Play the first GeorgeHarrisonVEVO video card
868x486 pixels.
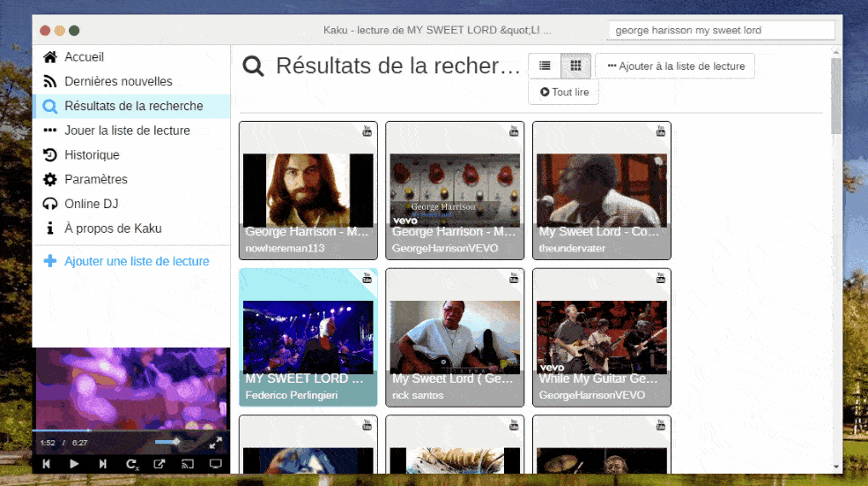455,191
